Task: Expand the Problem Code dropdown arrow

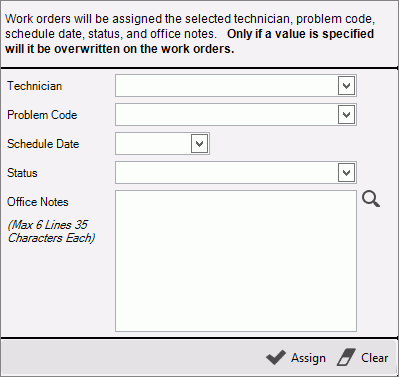Action: (x=346, y=115)
